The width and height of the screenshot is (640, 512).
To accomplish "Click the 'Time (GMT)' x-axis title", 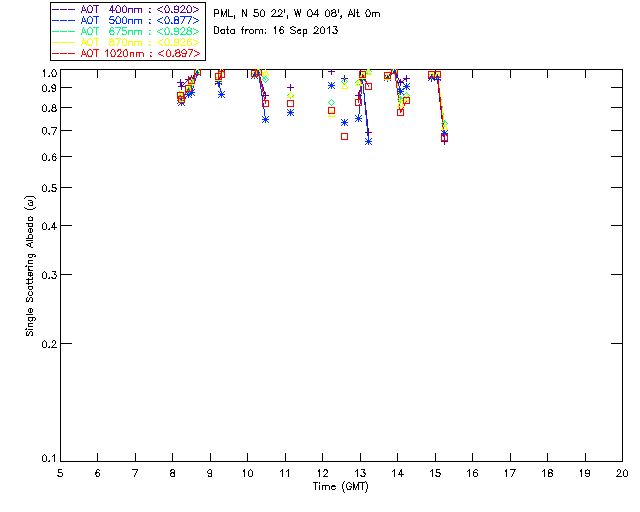I will click(x=340, y=487).
